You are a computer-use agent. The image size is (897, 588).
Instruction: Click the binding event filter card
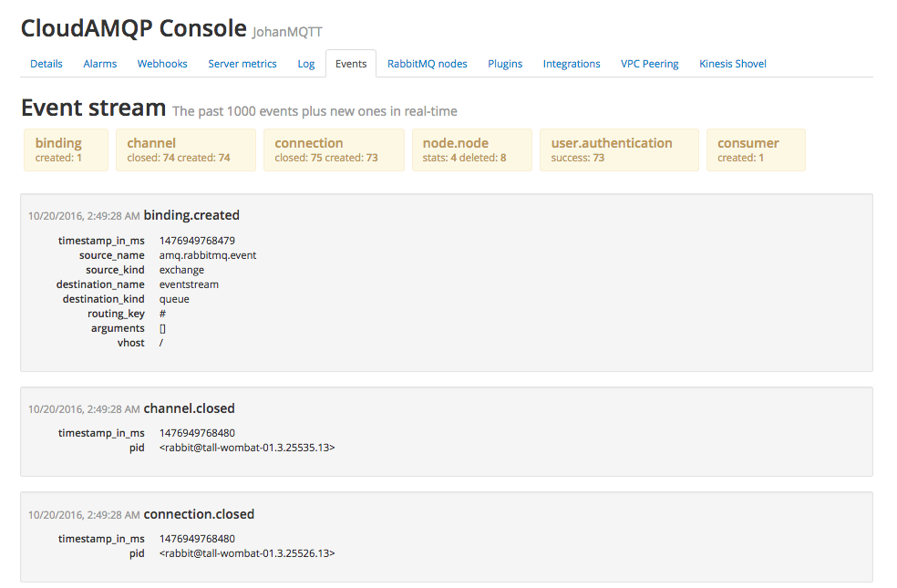[66, 150]
